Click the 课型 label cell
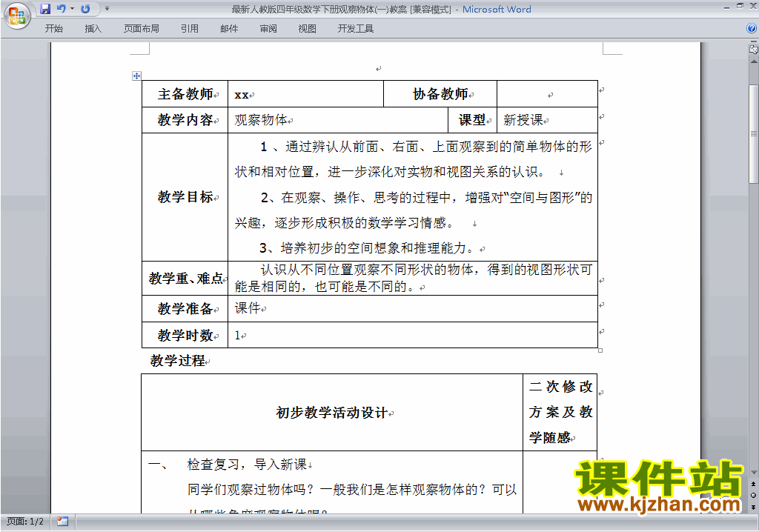Image resolution: width=759 pixels, height=532 pixels. click(x=472, y=120)
